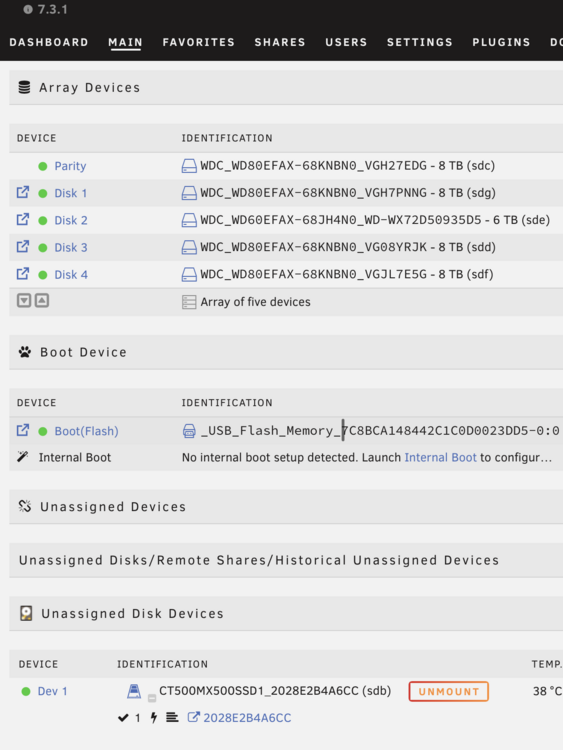Click the Disk 2 browse share icon
This screenshot has height=750, width=563.
[22, 220]
